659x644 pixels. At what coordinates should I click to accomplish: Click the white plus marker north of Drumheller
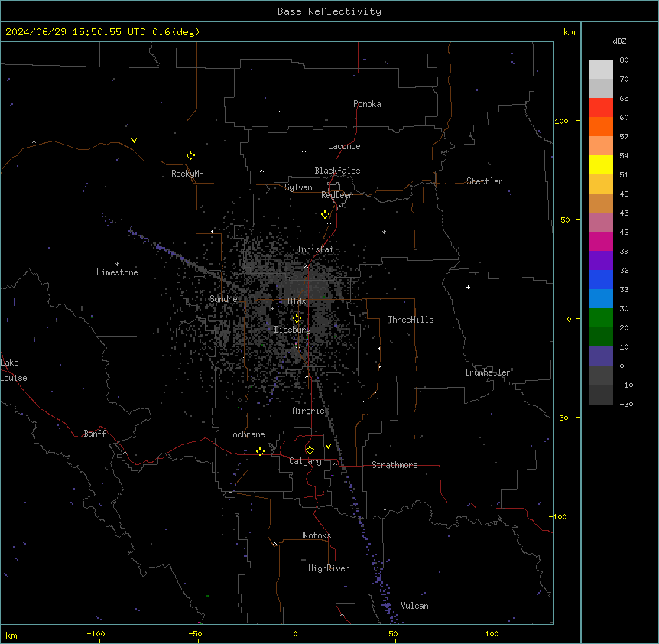(x=468, y=287)
